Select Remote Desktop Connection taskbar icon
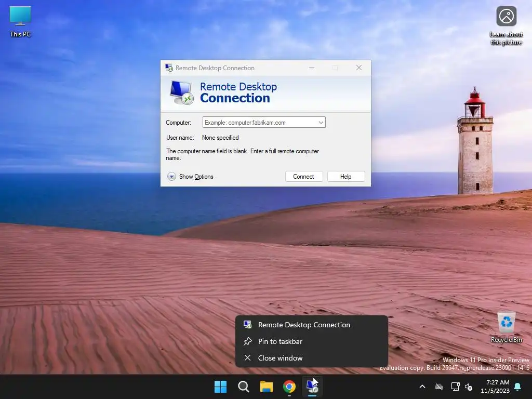Viewport: 532px width, 399px height. (312, 387)
